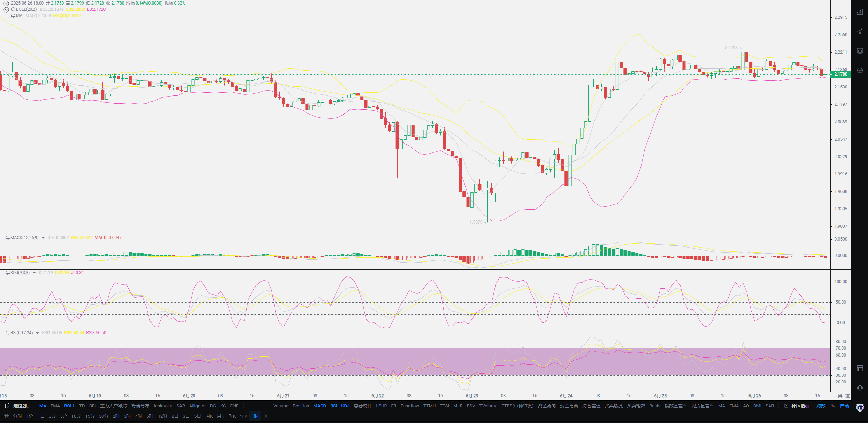The width and height of the screenshot is (868, 423).
Task: Toggle the 对数 logarithmic scale option
Action: 821,406
